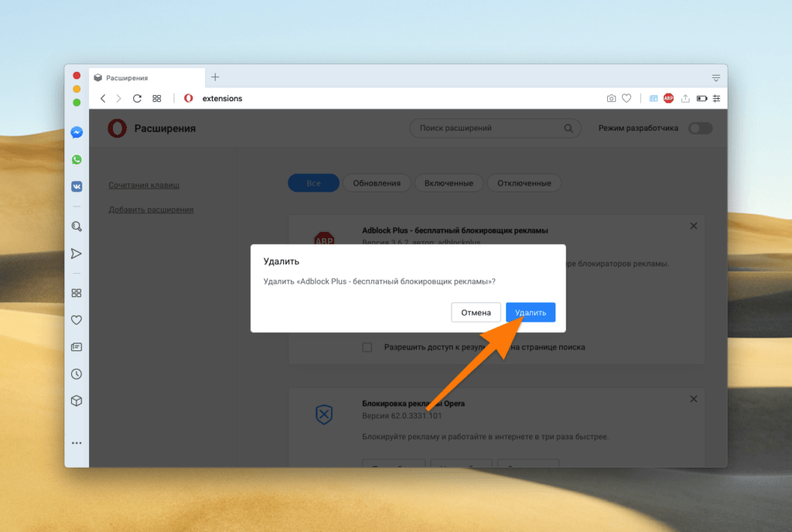Image resolution: width=792 pixels, height=532 pixels.
Task: Click the Opera ad blocker shield icon
Action: point(324,414)
